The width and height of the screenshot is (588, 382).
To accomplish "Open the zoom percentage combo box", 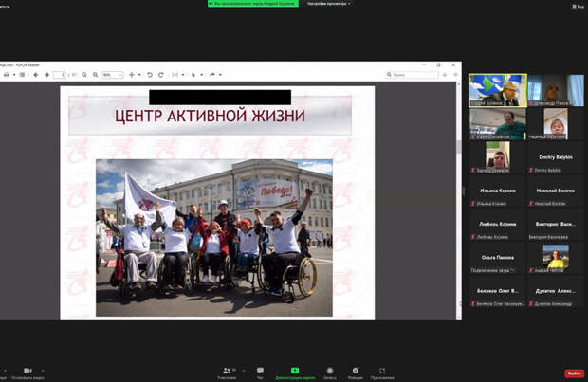I will 112,75.
